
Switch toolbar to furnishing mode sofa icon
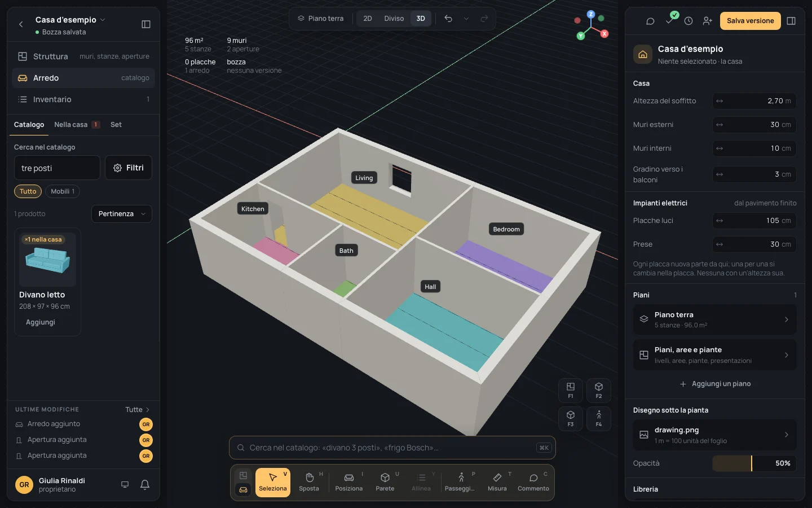click(x=243, y=490)
